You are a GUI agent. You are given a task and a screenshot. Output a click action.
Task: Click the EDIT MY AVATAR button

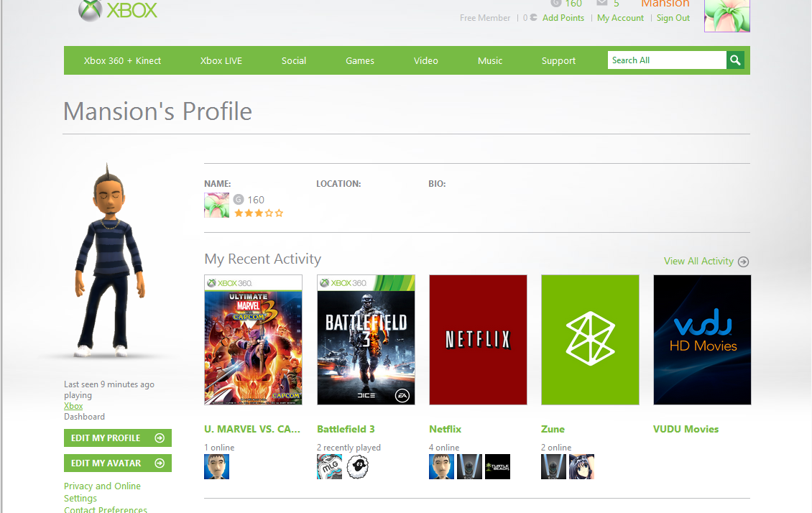(x=118, y=463)
